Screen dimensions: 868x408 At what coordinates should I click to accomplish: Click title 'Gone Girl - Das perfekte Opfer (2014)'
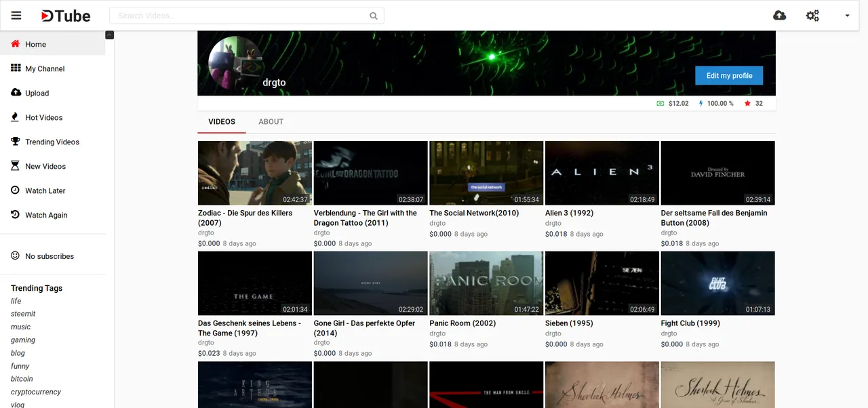click(364, 328)
